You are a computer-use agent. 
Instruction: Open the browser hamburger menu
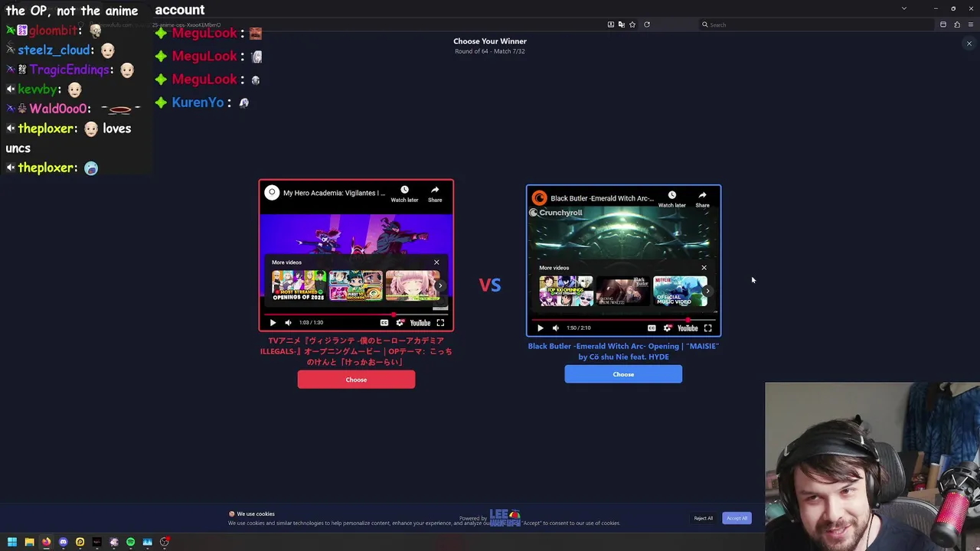(970, 24)
